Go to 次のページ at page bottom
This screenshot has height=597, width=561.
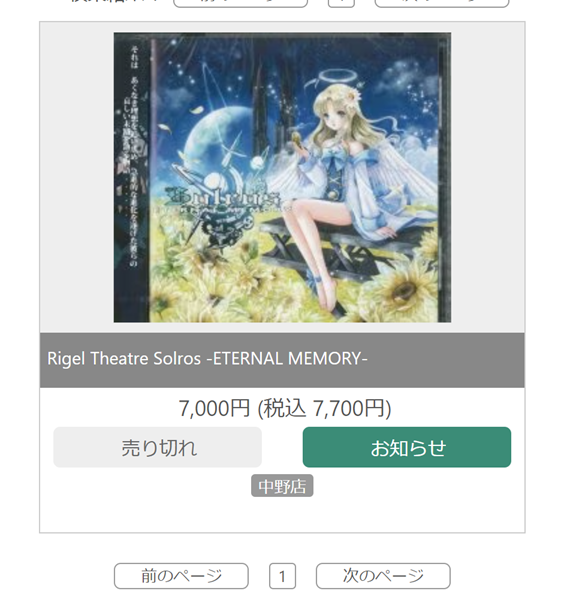[383, 576]
